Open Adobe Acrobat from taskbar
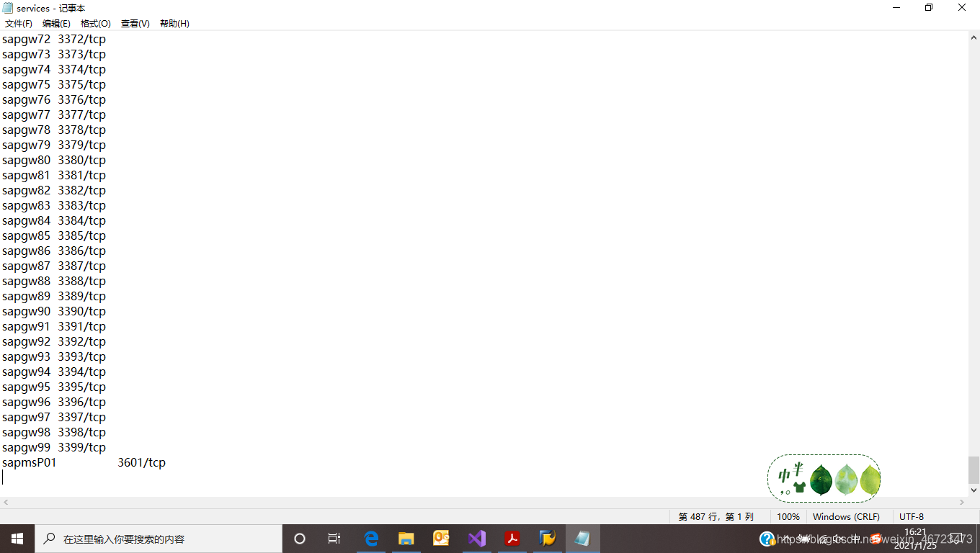The height and width of the screenshot is (553, 980). click(512, 539)
